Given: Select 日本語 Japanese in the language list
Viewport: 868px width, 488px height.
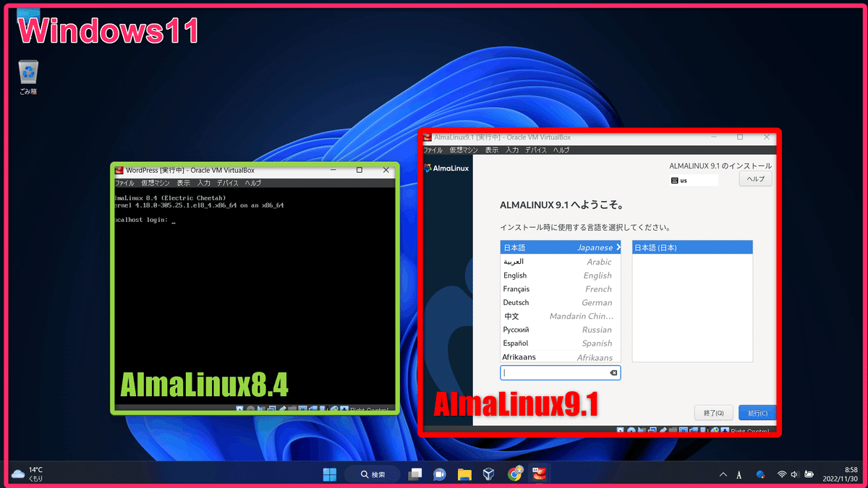Looking at the screenshot, I should point(560,248).
